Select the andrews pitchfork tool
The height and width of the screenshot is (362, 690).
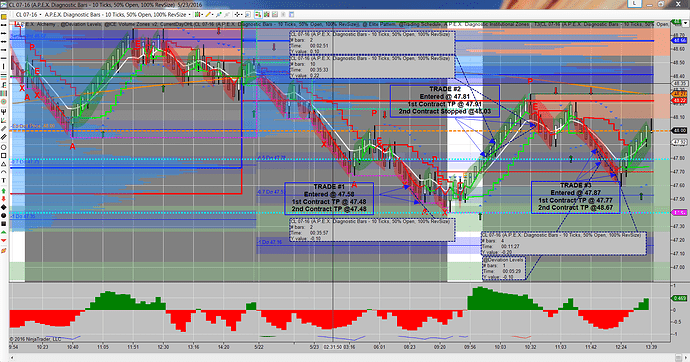coord(4,112)
